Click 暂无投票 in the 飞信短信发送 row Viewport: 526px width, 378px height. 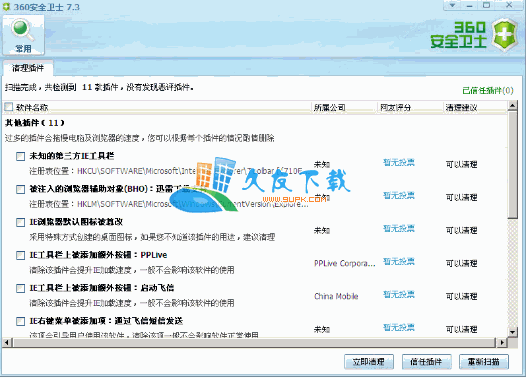coord(399,327)
